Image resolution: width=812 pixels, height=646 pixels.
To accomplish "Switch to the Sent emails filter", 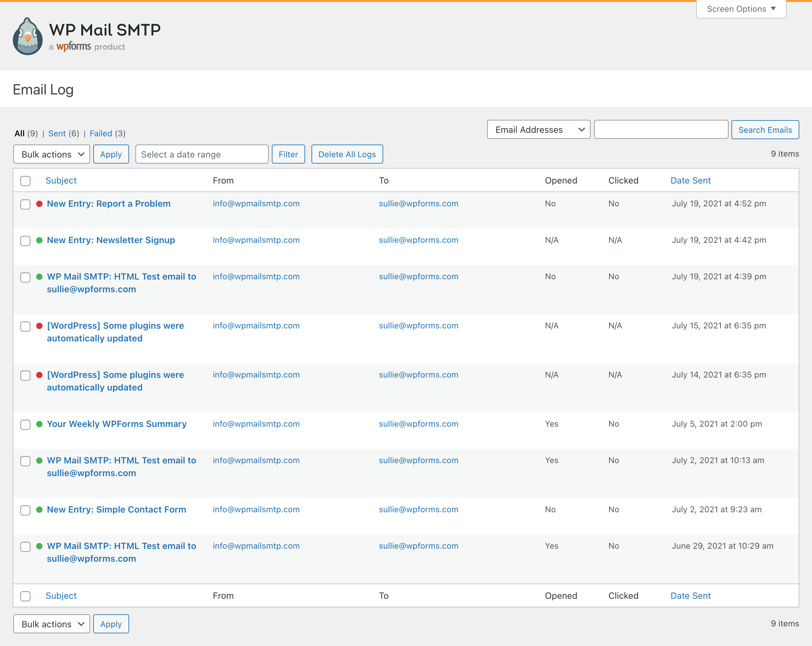I will click(57, 134).
